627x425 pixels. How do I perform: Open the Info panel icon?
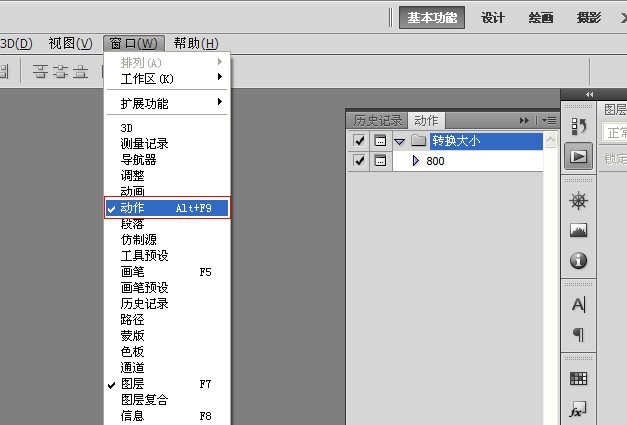(x=578, y=261)
